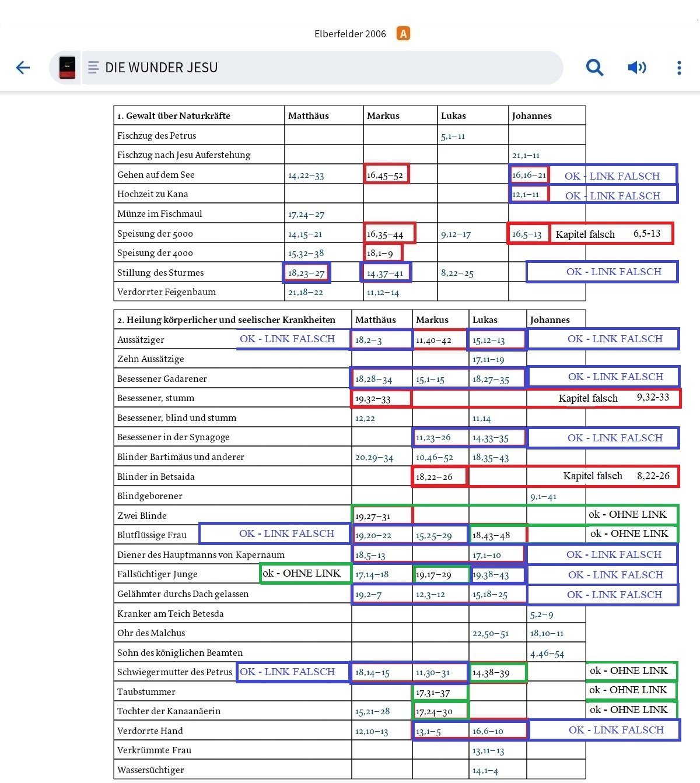Click Markus 18,1–9 text
The image size is (700, 783).
[380, 254]
